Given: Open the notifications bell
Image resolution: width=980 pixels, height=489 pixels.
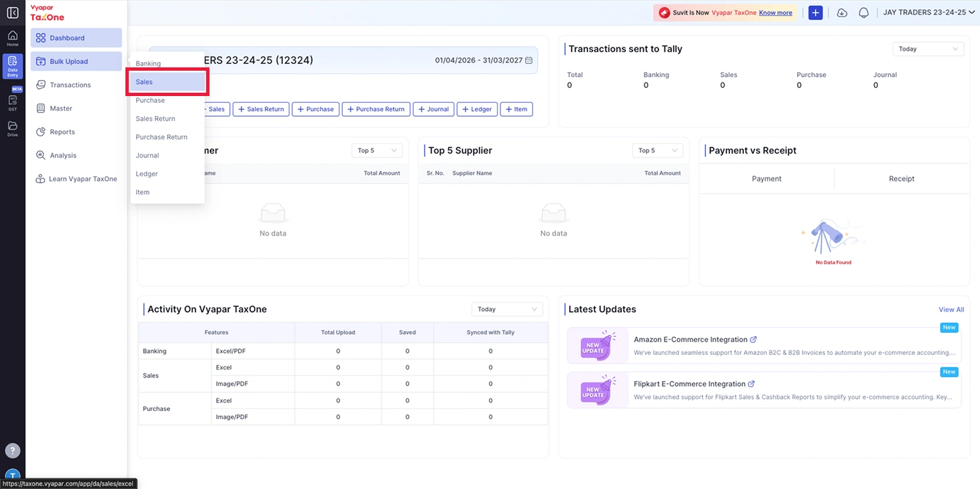Looking at the screenshot, I should [x=864, y=13].
